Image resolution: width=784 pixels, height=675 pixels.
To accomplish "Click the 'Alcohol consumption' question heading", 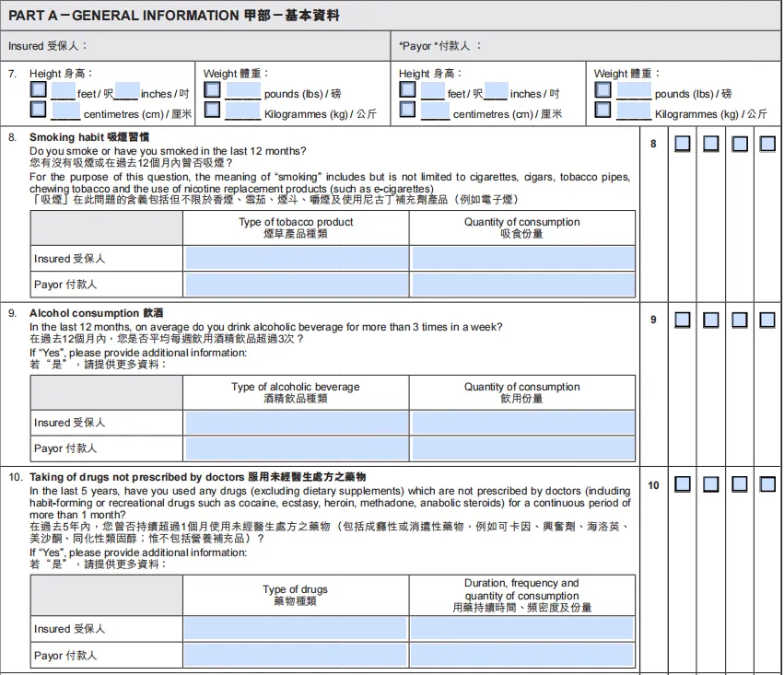I will point(97,313).
